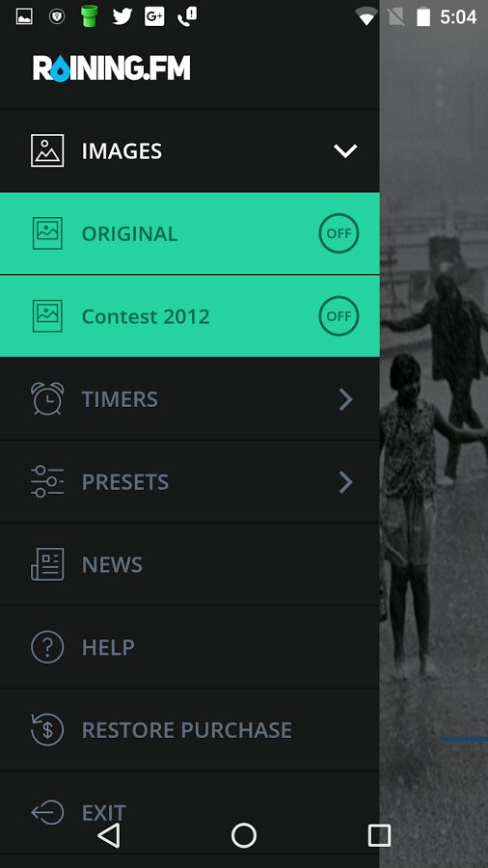Expand the Presets submenu arrow

[346, 482]
